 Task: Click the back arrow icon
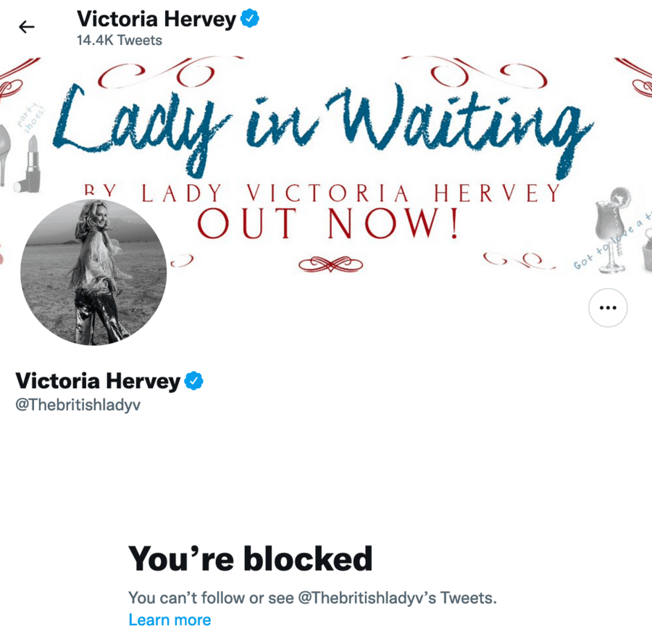(27, 27)
